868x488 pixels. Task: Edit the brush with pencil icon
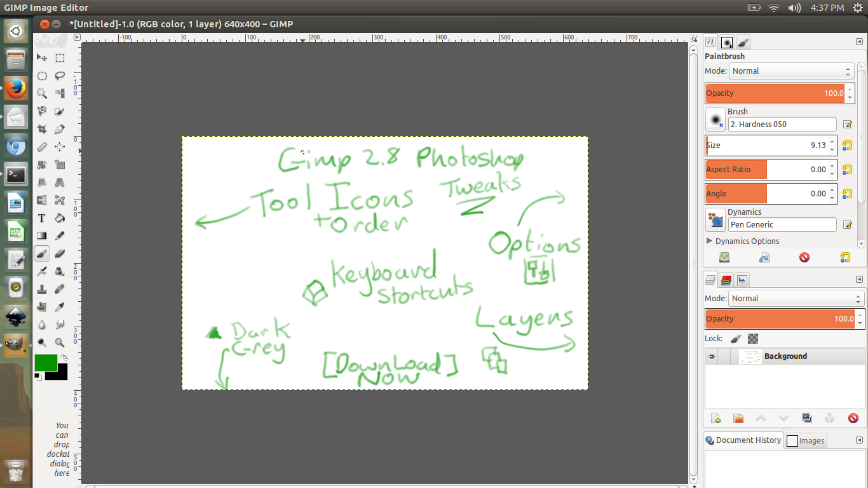[847, 125]
